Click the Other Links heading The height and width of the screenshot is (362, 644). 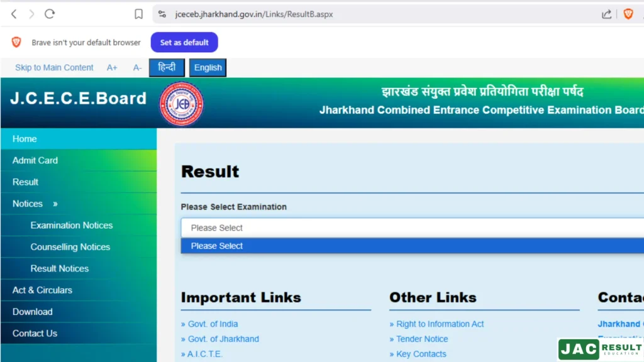coord(433,297)
